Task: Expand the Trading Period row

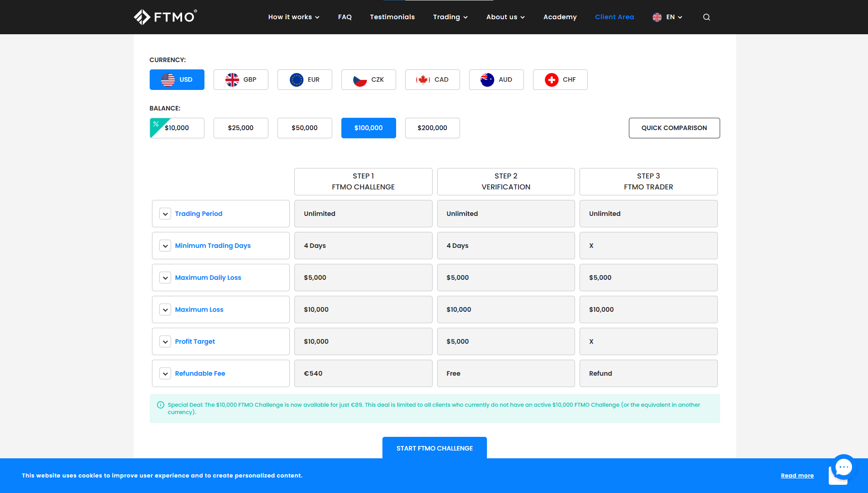Action: pos(165,214)
